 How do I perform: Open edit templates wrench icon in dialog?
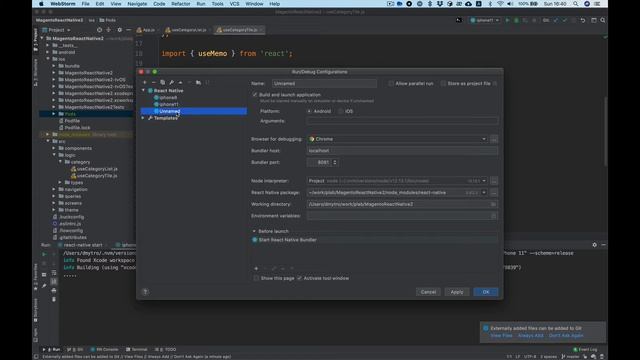(x=171, y=82)
